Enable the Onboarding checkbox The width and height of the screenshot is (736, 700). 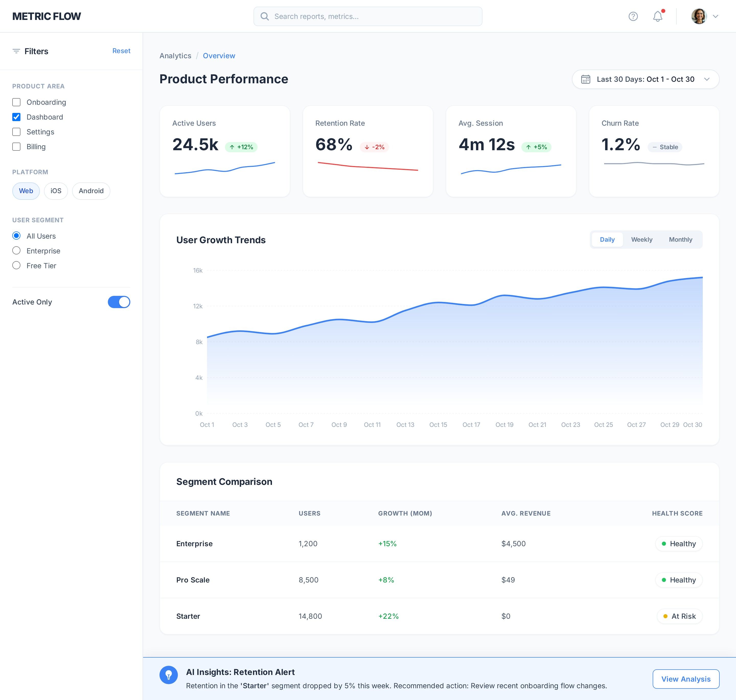point(16,102)
